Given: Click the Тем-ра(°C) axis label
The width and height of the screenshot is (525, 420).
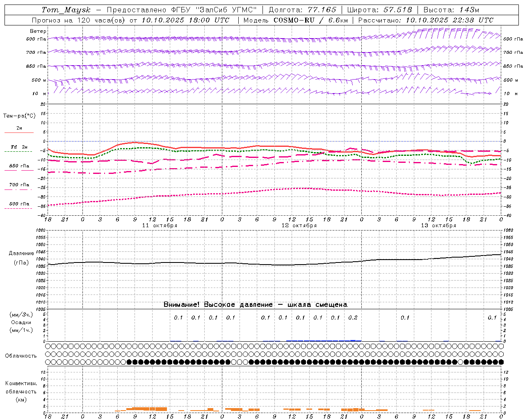Looking at the screenshot, I should click(x=19, y=116).
